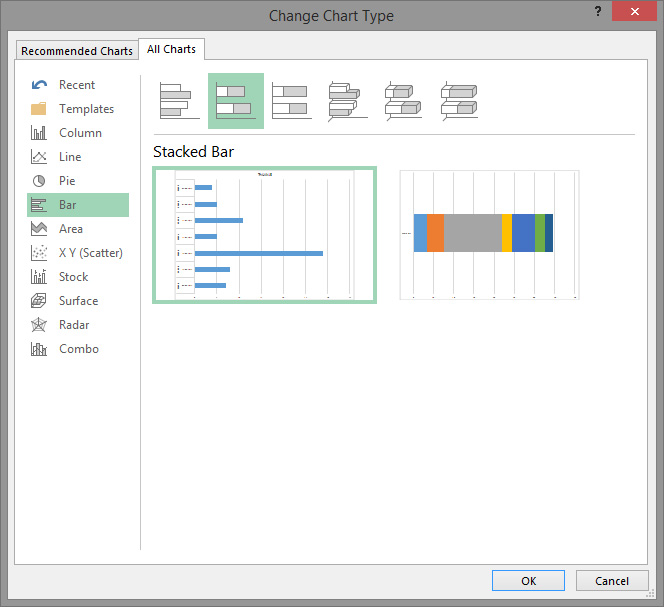
Task: Open the Recent chart category
Action: click(x=77, y=85)
